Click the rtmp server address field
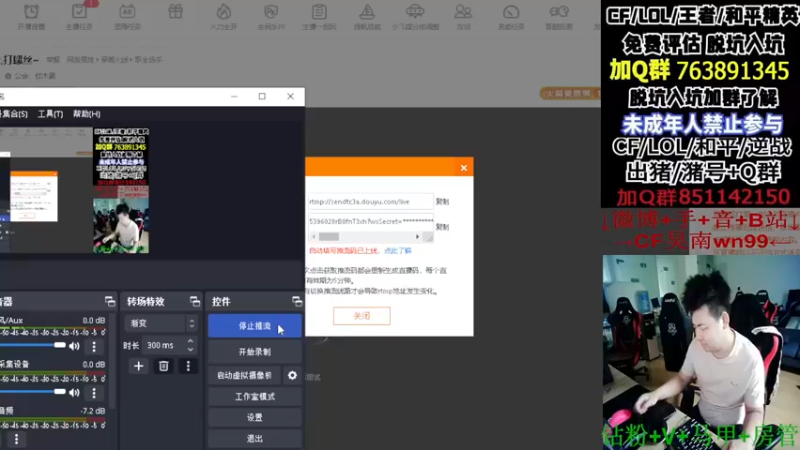Image resolution: width=800 pixels, height=450 pixels. click(370, 202)
